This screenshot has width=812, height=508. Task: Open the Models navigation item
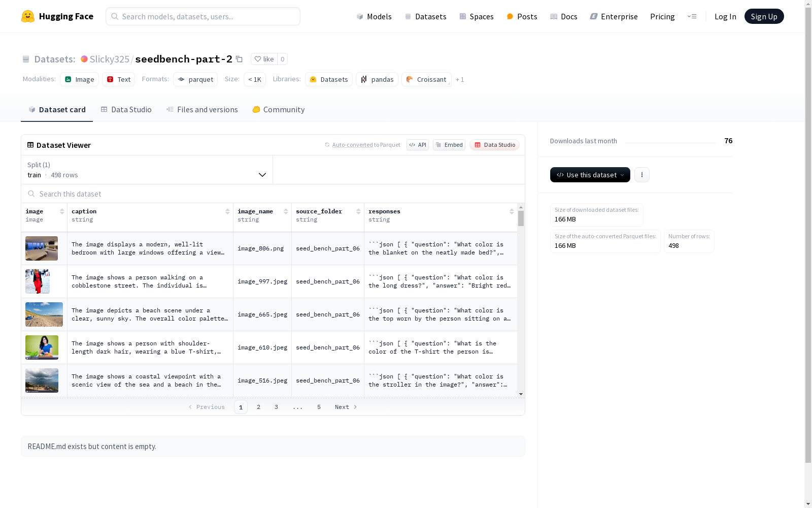tap(374, 16)
